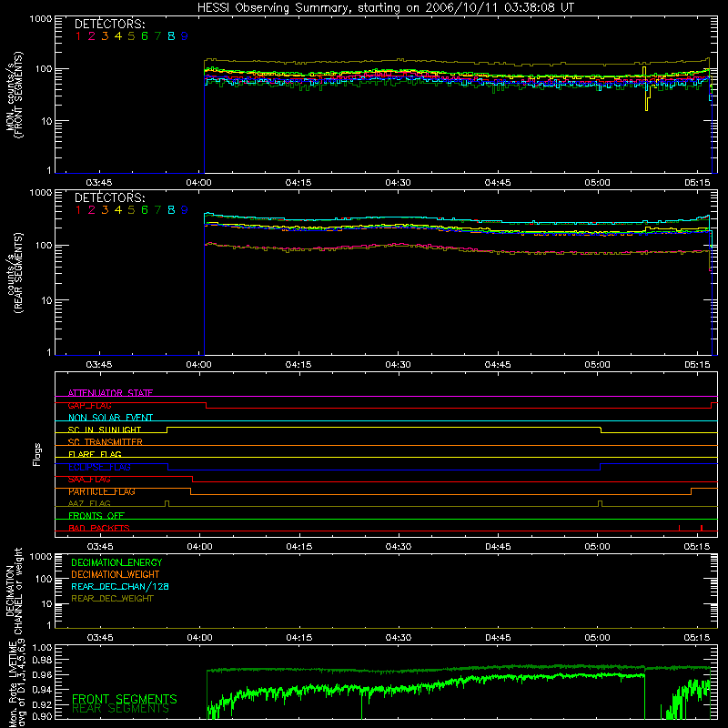
Task: Click the yellow detector 4 dip in front plot
Action: [x=646, y=100]
